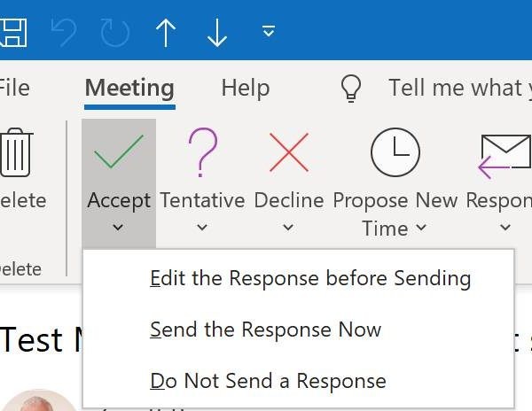Click the green Accept checkmark icon
The image size is (532, 411).
(x=119, y=151)
